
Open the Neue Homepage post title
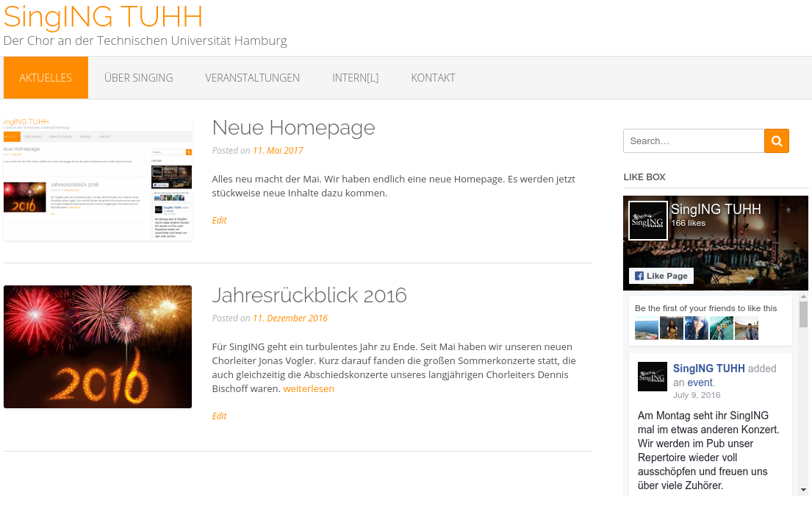pos(293,127)
